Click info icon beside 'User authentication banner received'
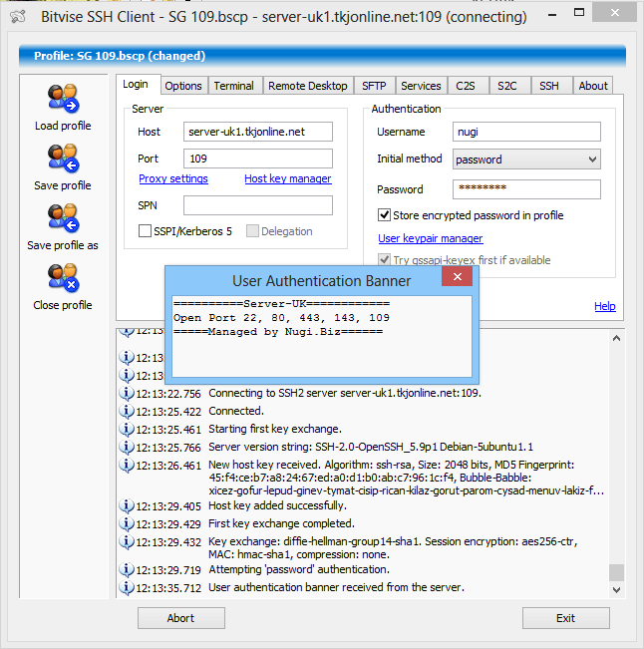 click(127, 587)
